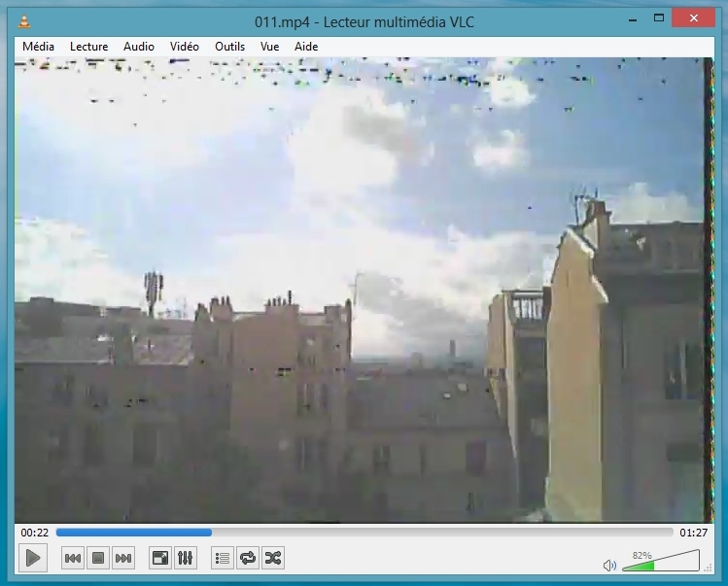Open the Outils menu
Image resolution: width=728 pixels, height=586 pixels.
tap(229, 47)
